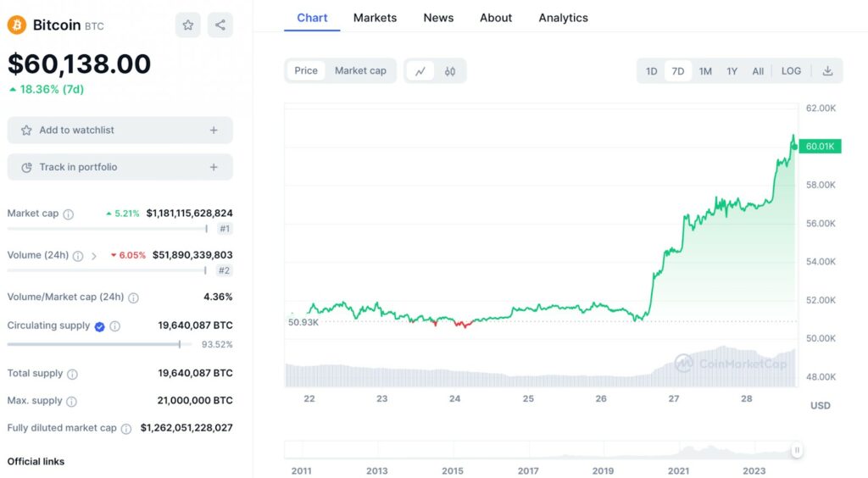868x478 pixels.
Task: Click the 2015 label on timeline
Action: (x=453, y=471)
